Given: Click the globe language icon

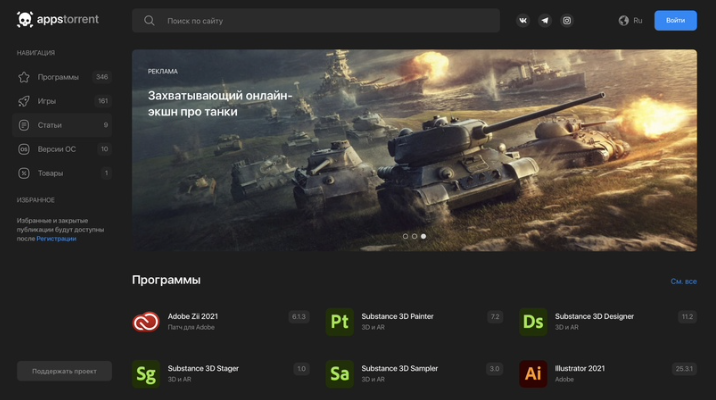Looking at the screenshot, I should tap(623, 21).
